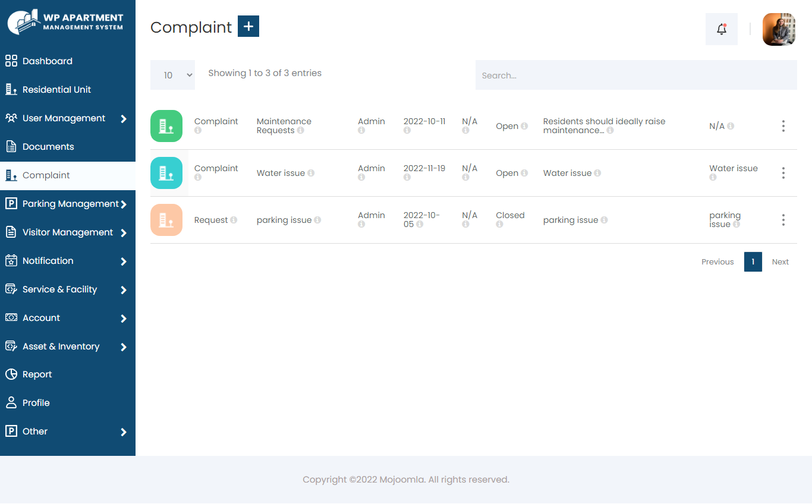Click the Documents sidebar icon

(11, 146)
